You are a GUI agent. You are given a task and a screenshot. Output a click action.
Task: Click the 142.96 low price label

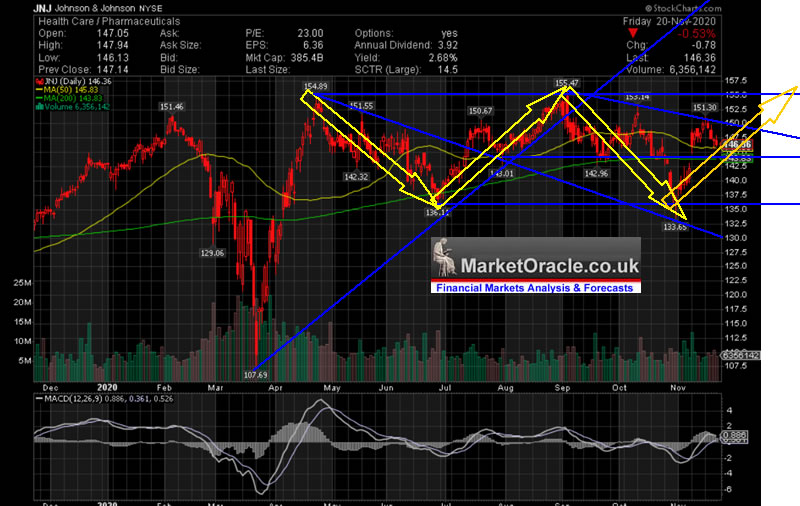tap(596, 173)
